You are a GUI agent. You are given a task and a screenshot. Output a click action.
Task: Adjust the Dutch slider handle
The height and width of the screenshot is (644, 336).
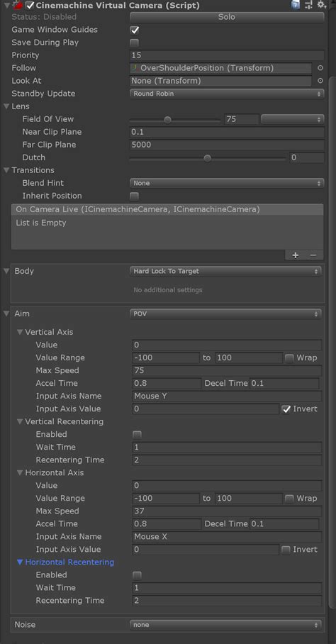click(x=208, y=158)
